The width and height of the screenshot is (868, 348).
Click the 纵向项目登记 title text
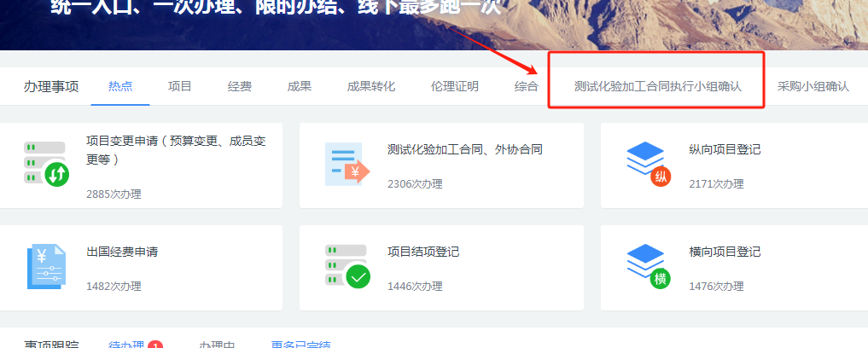point(725,149)
